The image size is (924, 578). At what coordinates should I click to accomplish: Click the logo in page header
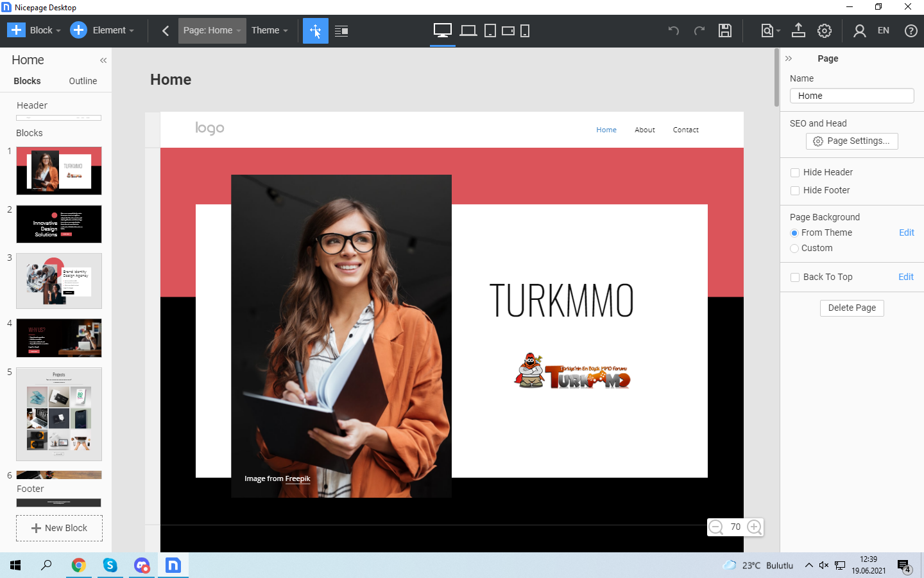coord(210,128)
